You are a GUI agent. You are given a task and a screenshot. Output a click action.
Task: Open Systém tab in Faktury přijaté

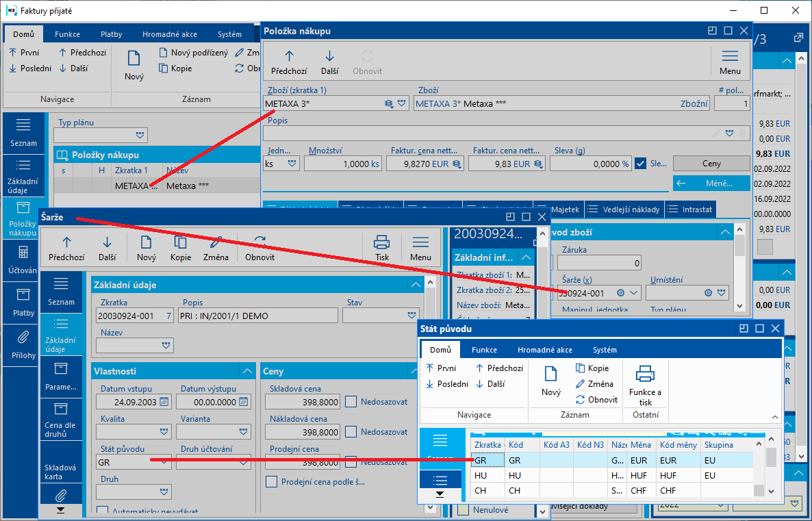pos(229,34)
